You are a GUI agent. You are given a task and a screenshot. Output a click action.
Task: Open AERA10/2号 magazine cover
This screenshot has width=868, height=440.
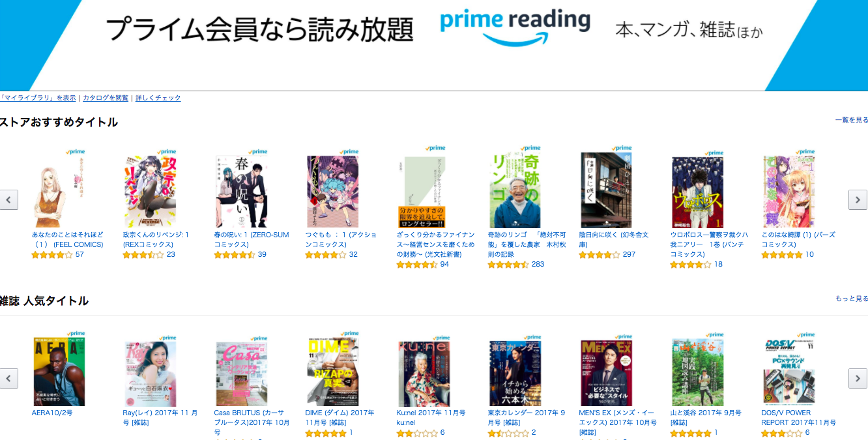point(59,372)
